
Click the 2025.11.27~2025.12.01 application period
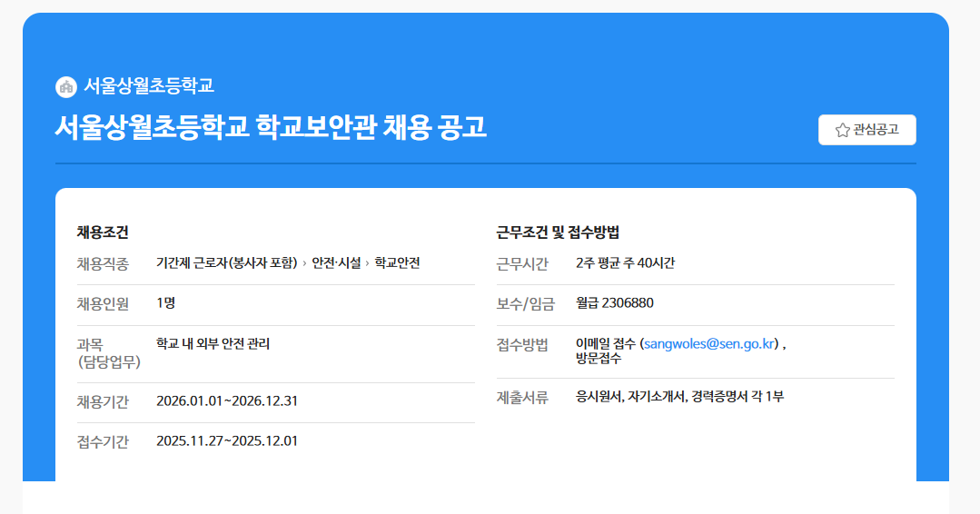click(227, 441)
